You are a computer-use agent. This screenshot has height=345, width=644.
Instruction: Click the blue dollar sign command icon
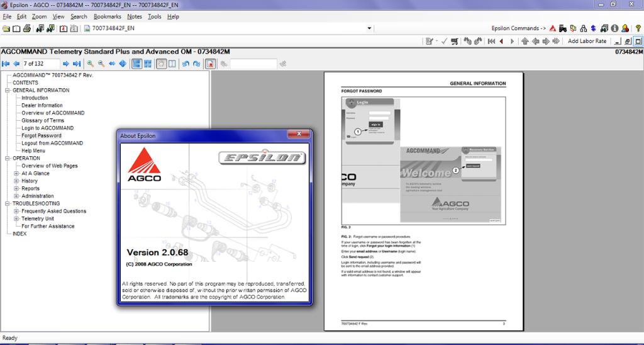[594, 28]
